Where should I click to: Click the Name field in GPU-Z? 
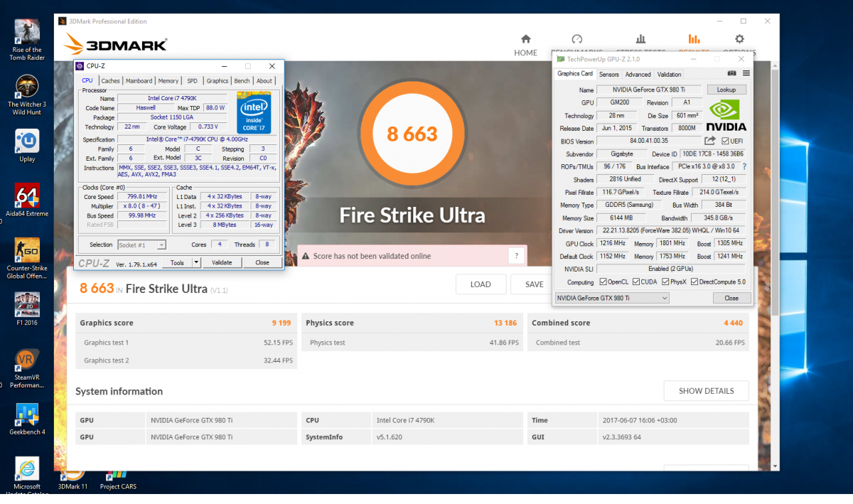tap(649, 90)
